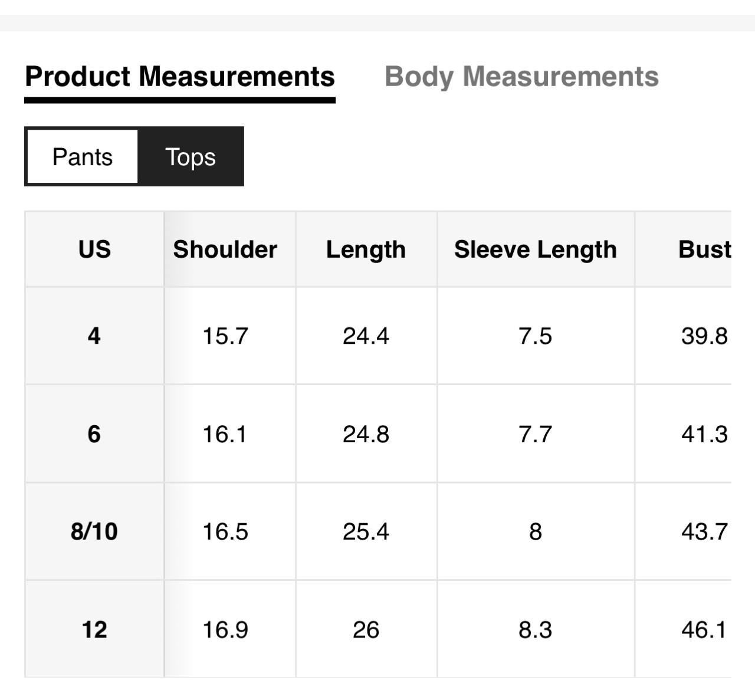This screenshot has height=700, width=755.
Task: Click the Sleeve Length column header
Action: point(535,249)
